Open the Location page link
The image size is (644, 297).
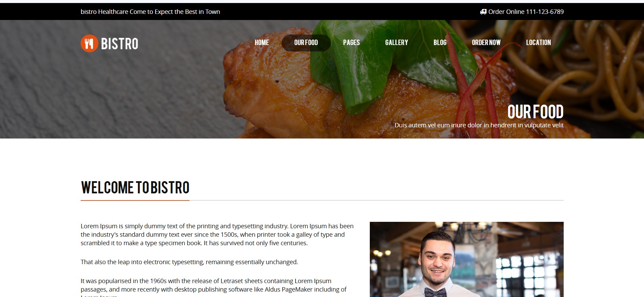[538, 43]
